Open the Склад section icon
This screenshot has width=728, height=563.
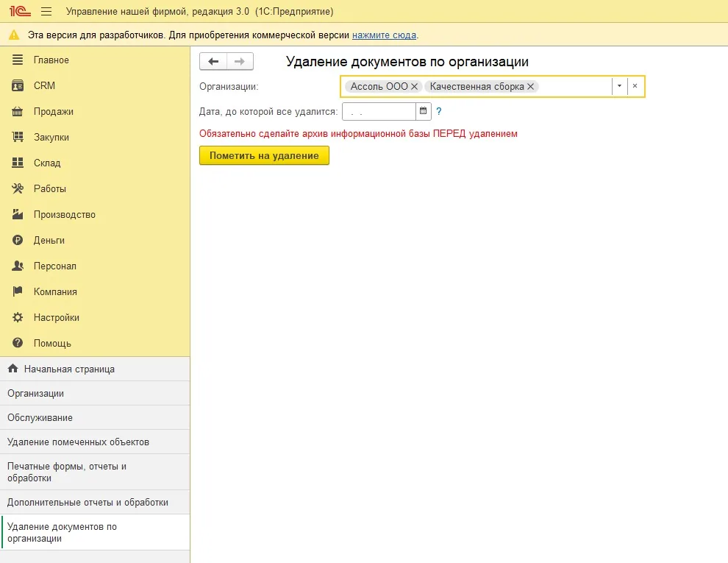18,163
